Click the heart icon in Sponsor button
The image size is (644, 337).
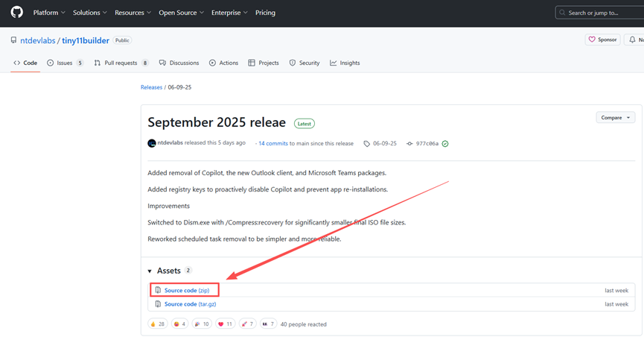(592, 40)
